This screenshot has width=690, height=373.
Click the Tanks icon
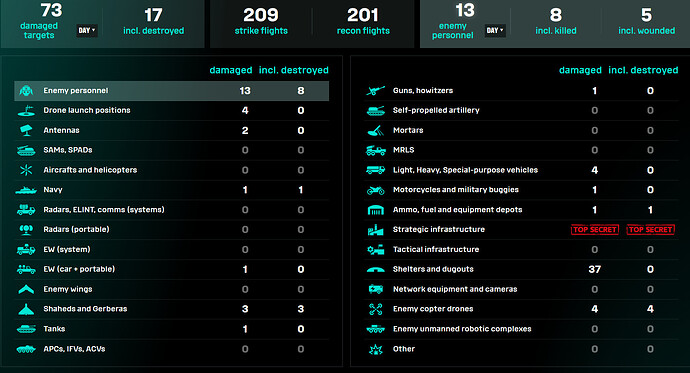click(x=26, y=329)
